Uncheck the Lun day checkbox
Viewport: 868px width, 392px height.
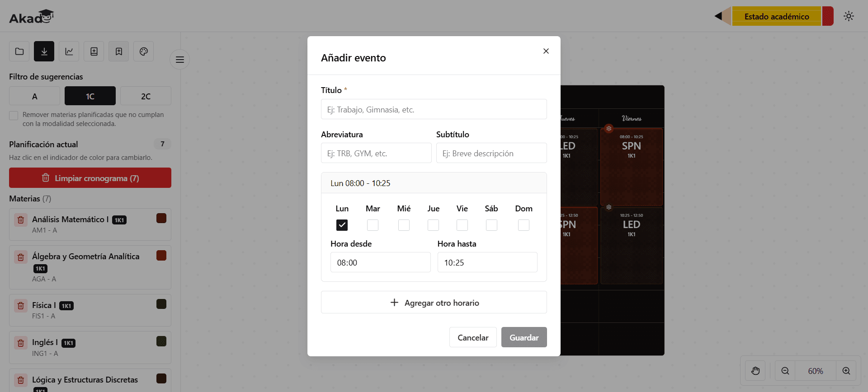coord(342,225)
